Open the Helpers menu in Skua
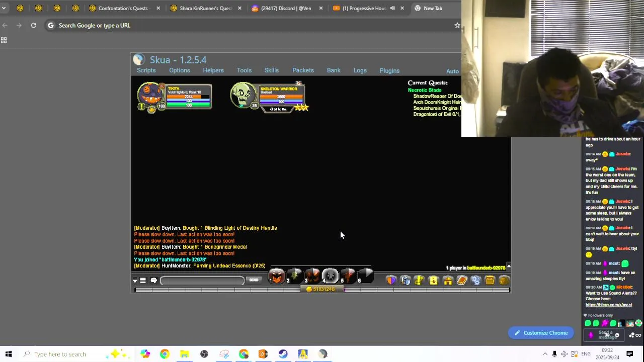Viewport: 644px width, 362px height. point(213,70)
